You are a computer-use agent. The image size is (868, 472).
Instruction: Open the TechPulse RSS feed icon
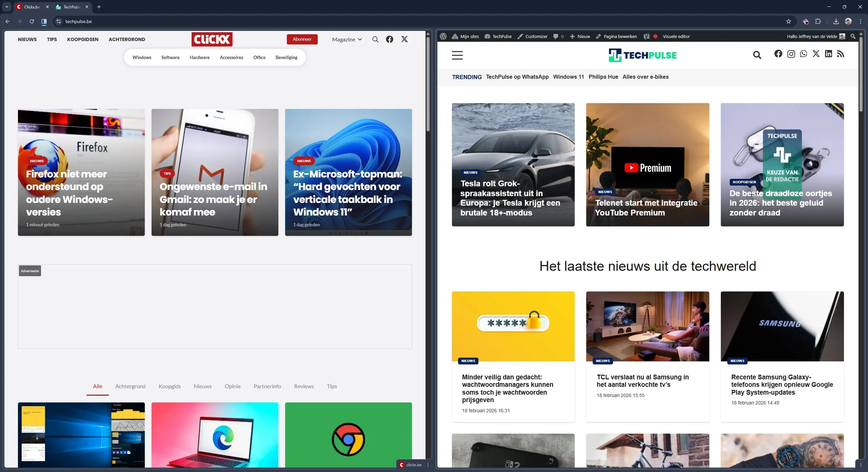coord(841,54)
